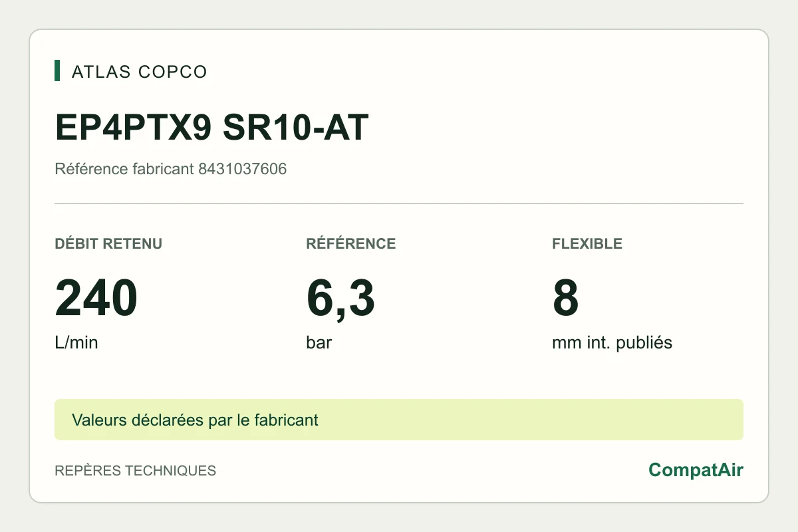Select the 6,3 pressure value
Screen dimensions: 798x532
click(340, 299)
